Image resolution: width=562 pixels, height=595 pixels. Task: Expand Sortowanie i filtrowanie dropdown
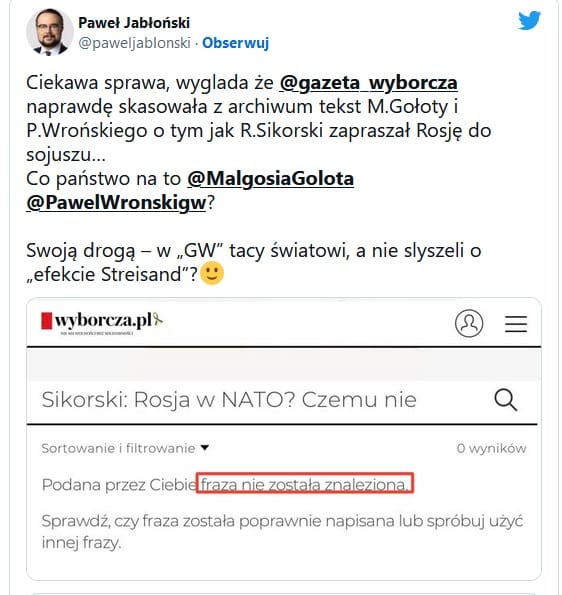coord(125,448)
